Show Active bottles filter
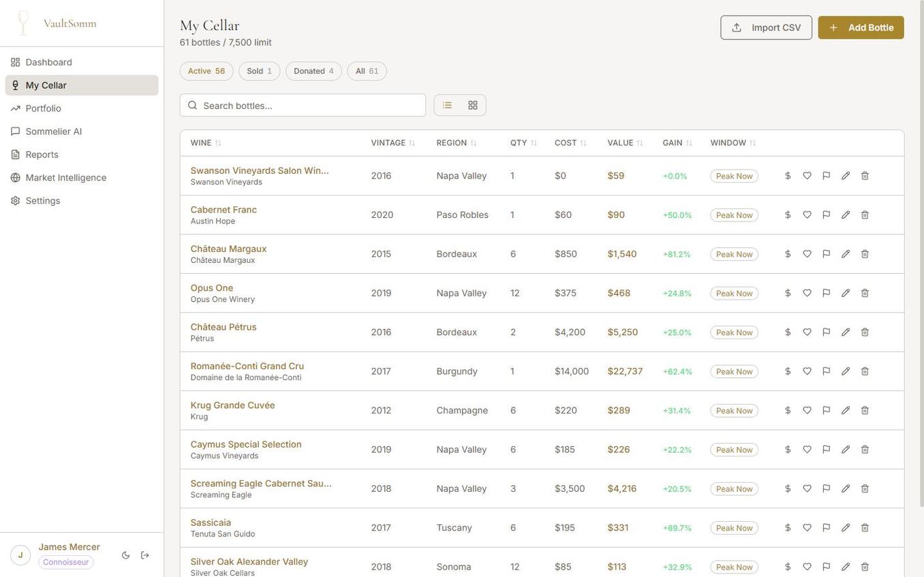The width and height of the screenshot is (924, 577). tap(206, 72)
